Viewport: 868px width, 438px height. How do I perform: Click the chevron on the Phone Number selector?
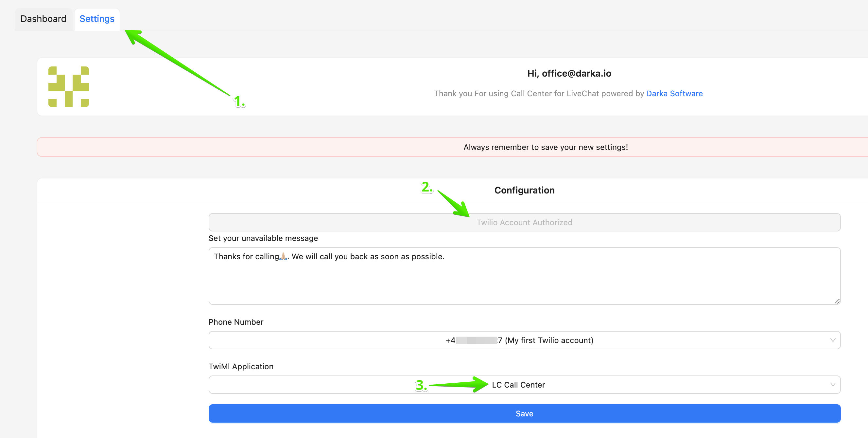click(x=833, y=340)
